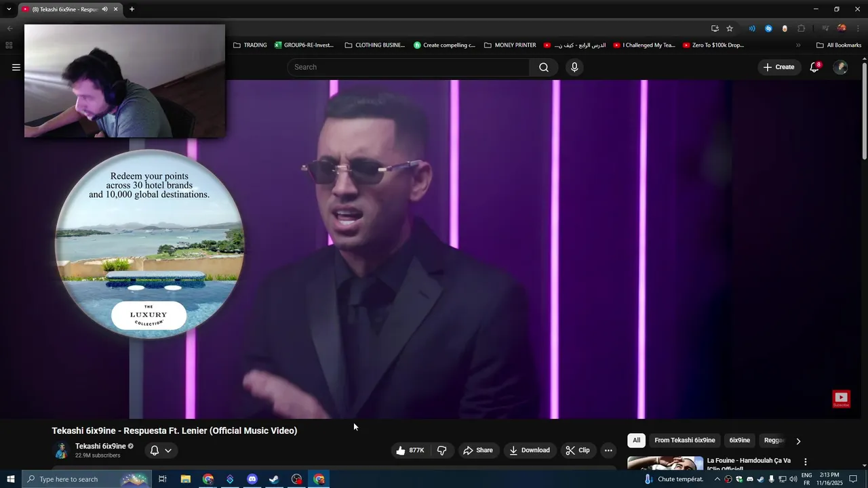Open Tekashi 6ix9ine channel avatar
Viewport: 868px width, 488px height.
pos(61,451)
